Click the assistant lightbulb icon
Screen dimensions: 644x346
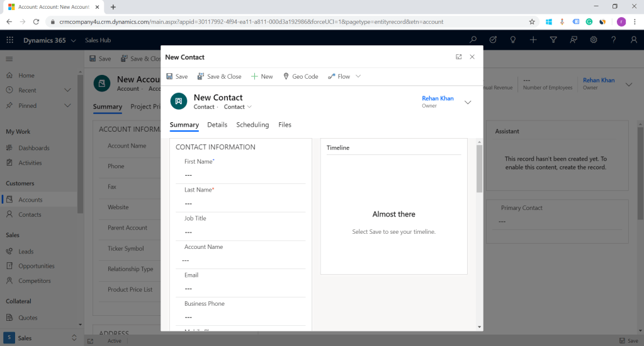(x=513, y=40)
